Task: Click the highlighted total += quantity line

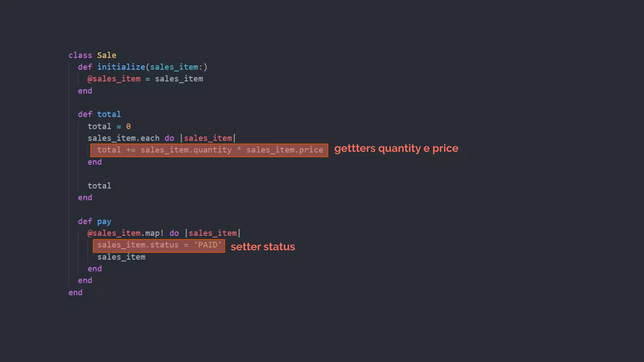Action: (x=209, y=150)
